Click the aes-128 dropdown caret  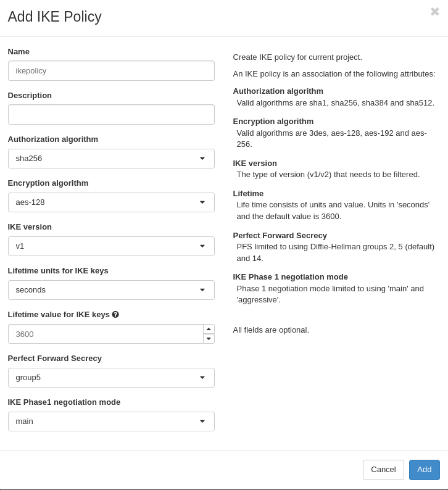point(202,202)
